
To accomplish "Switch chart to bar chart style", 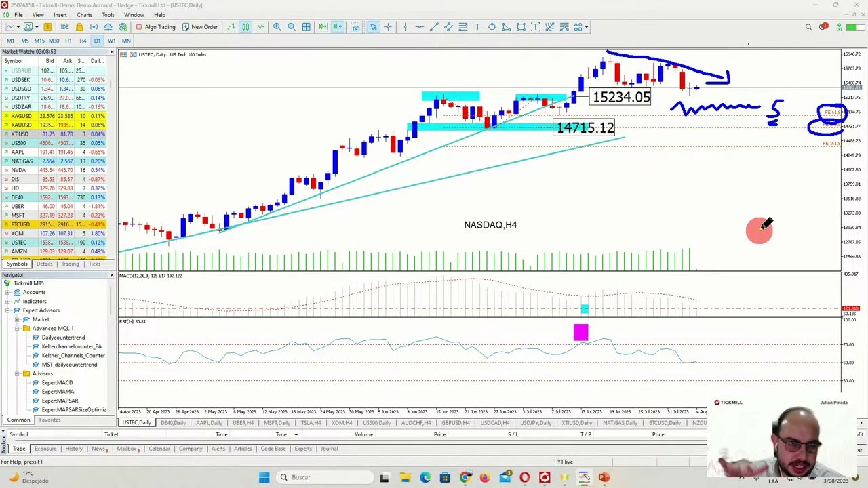I will coord(231,27).
